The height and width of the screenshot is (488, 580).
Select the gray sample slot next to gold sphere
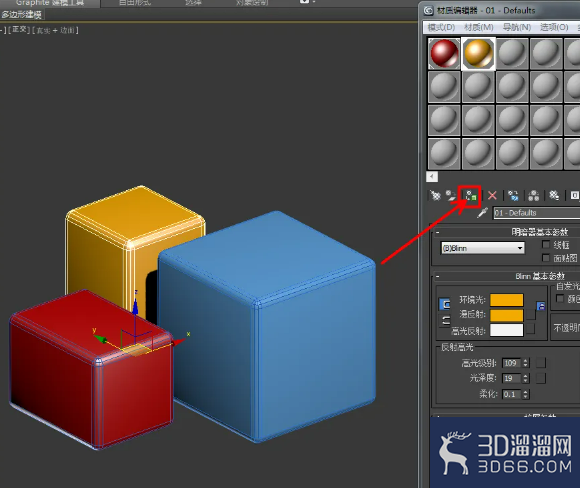tap(512, 53)
